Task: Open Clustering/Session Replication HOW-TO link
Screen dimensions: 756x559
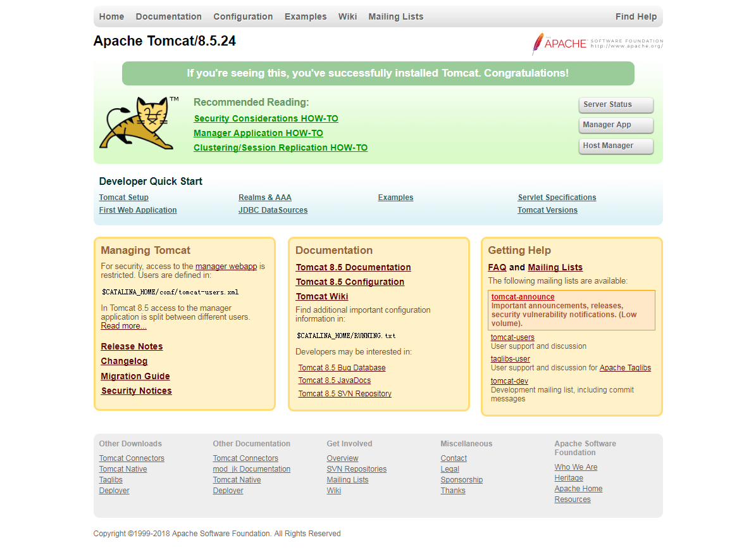Action: (x=280, y=148)
